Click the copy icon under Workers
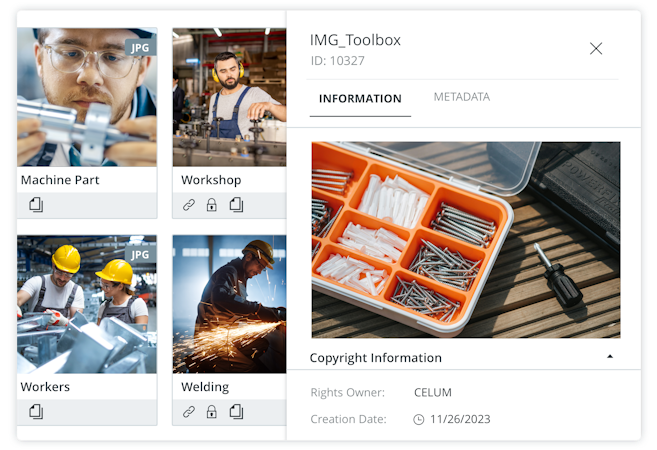This screenshot has width=657, height=450. pos(36,411)
